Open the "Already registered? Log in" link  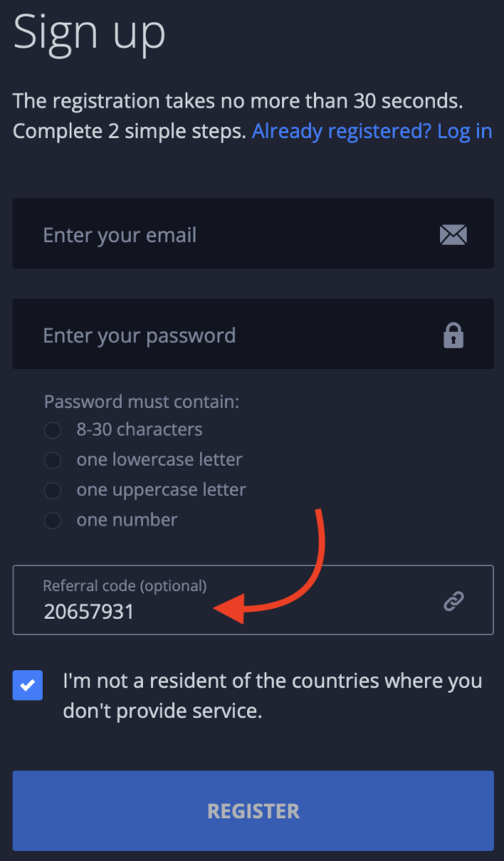(371, 131)
